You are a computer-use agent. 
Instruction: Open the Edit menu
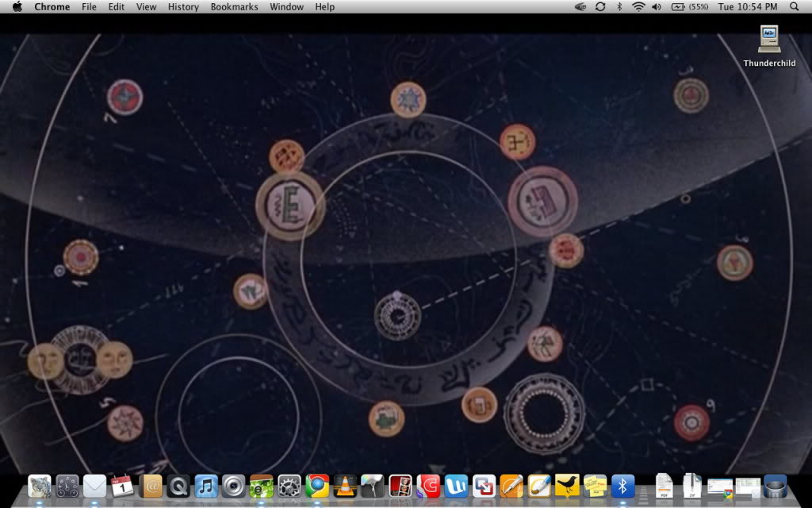116,6
